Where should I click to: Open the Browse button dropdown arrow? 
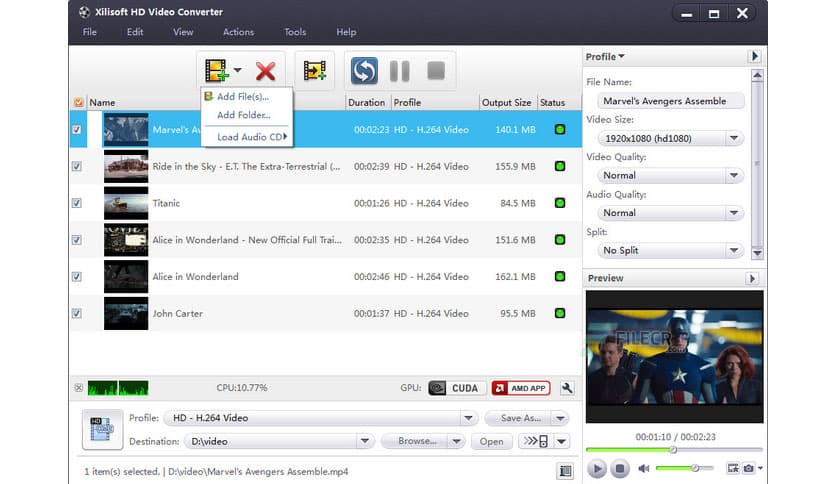tap(456, 441)
